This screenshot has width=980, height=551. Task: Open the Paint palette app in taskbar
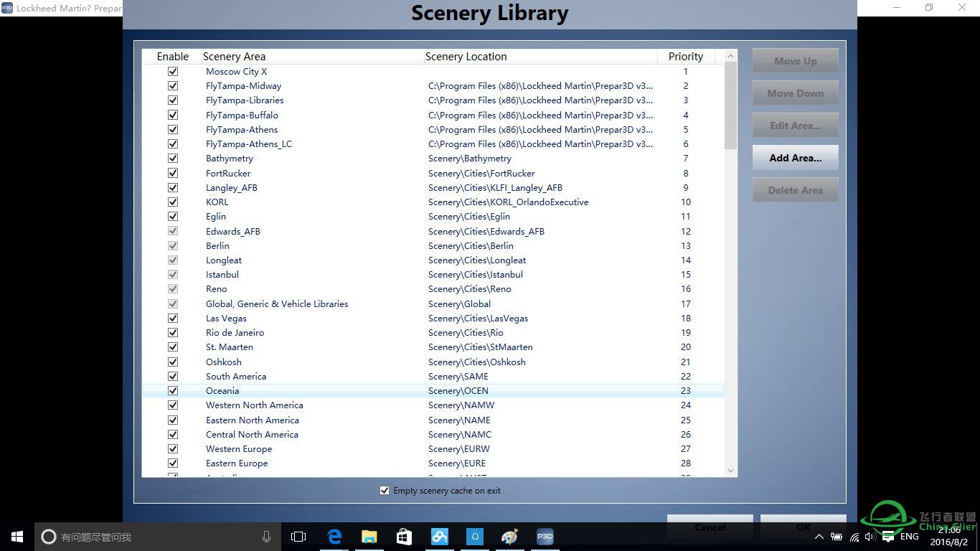click(509, 537)
